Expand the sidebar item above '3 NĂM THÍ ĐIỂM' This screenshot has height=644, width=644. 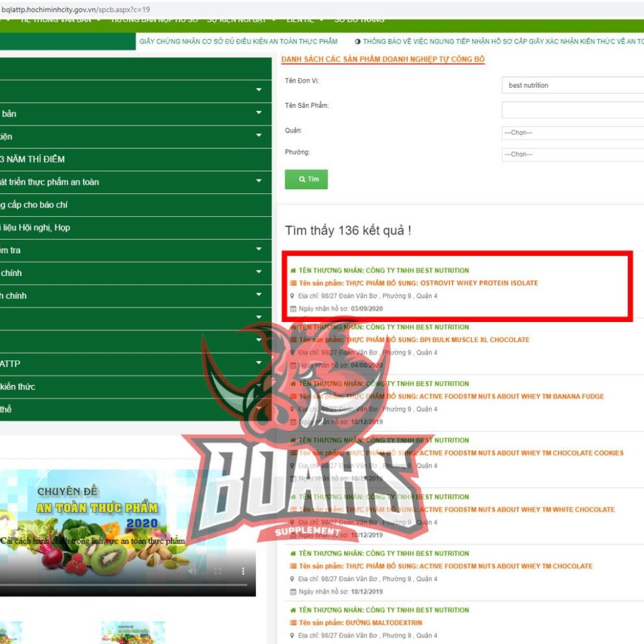click(259, 136)
